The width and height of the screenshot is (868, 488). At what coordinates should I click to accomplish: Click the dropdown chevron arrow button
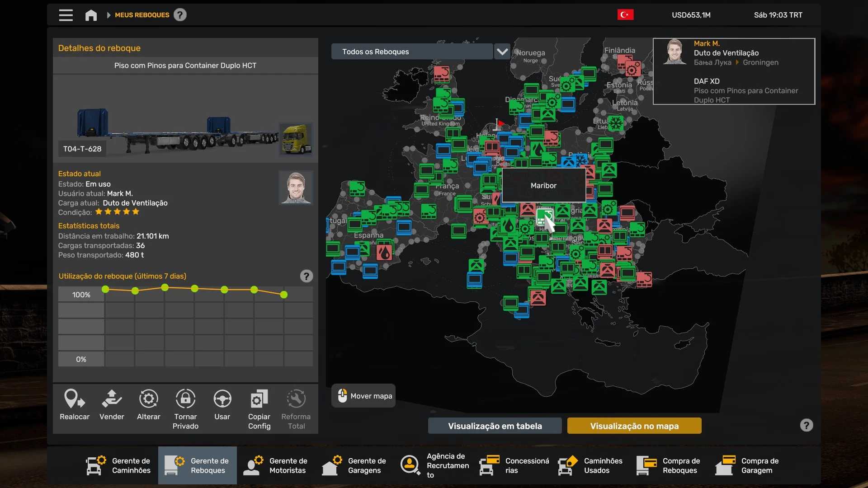click(502, 52)
